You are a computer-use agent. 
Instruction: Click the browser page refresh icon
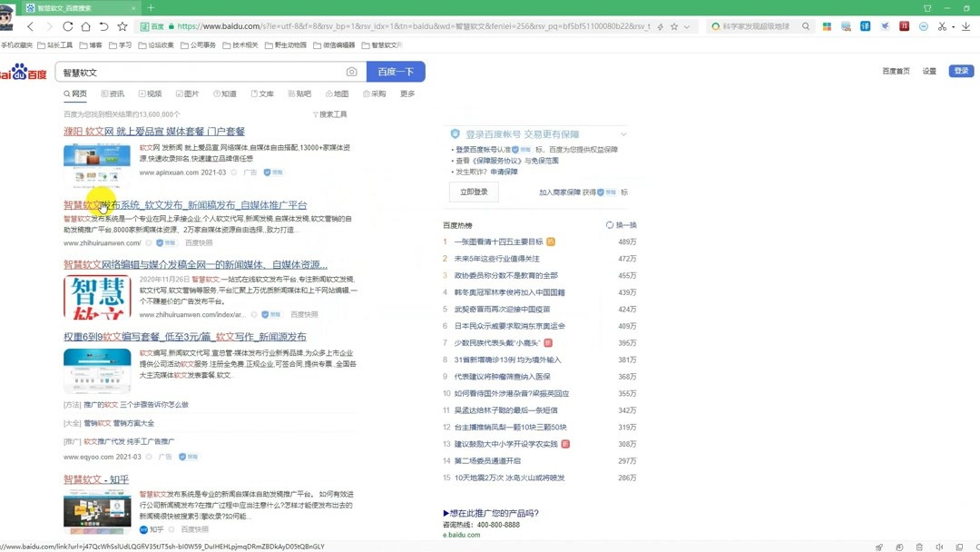[68, 26]
